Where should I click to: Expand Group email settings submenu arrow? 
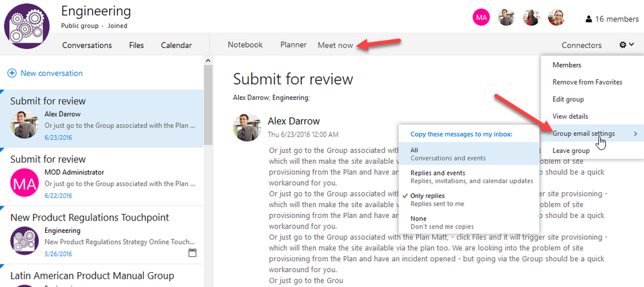[636, 134]
